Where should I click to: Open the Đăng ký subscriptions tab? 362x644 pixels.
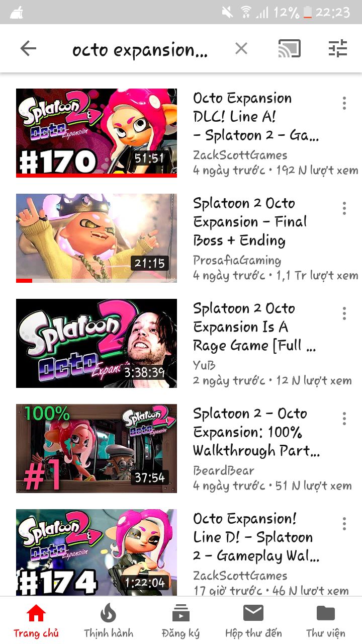click(181, 621)
